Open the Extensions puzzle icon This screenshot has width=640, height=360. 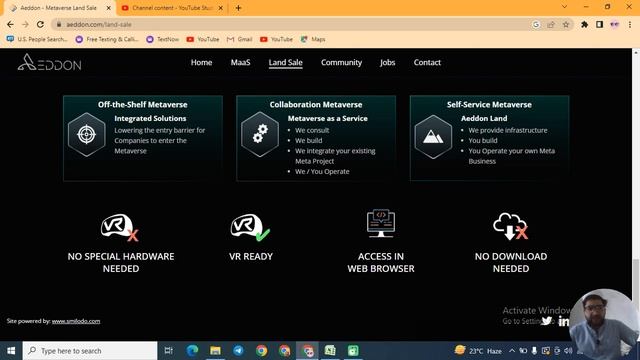(584, 24)
